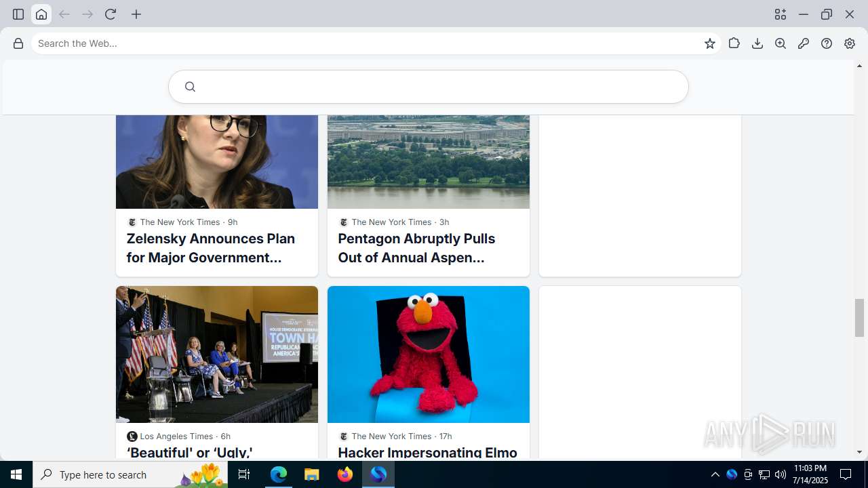Open the notification center icon

(846, 474)
